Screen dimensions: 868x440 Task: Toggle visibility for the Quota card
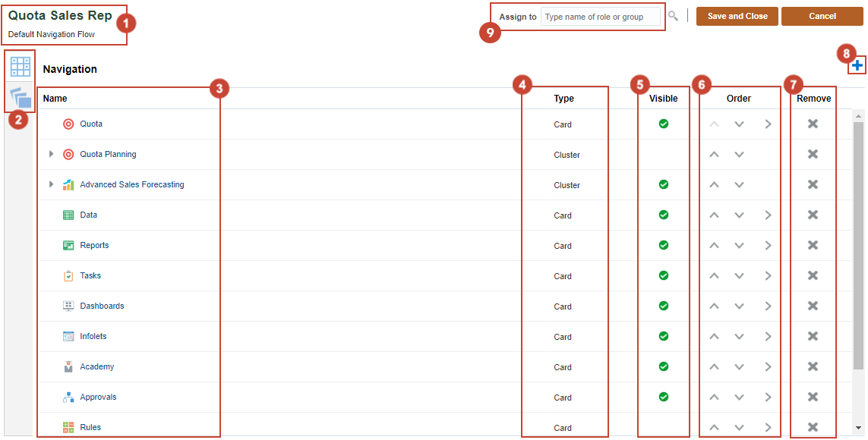click(x=663, y=124)
